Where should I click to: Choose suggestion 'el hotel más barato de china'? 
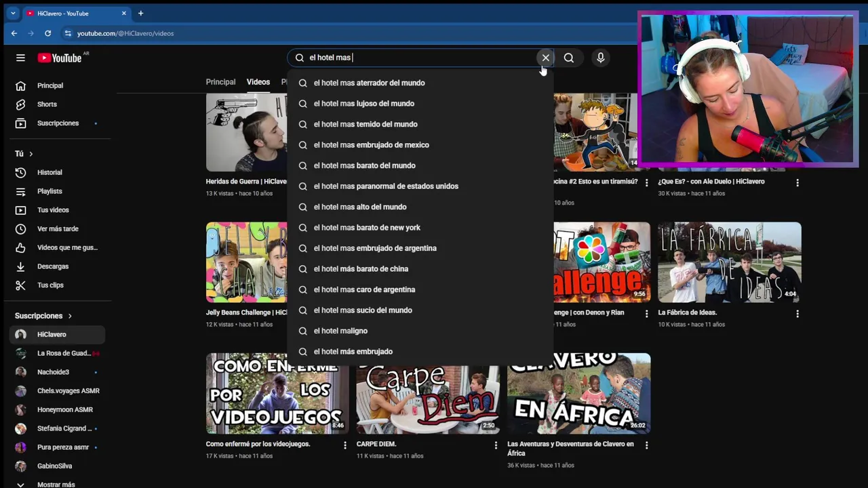pos(420,269)
